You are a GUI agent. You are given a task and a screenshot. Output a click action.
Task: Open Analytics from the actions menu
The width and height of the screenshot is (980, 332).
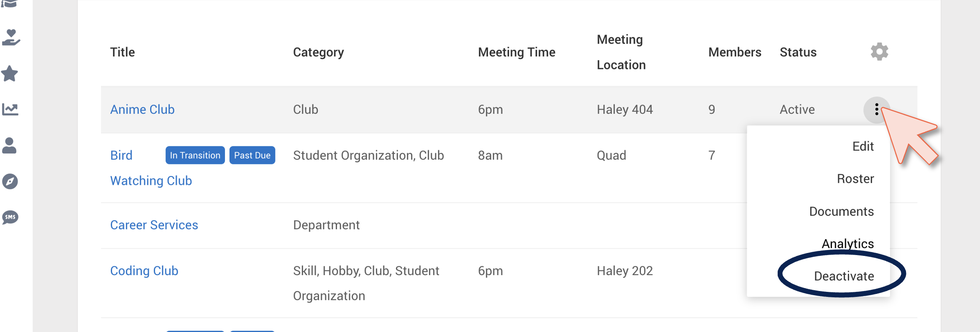[847, 244]
